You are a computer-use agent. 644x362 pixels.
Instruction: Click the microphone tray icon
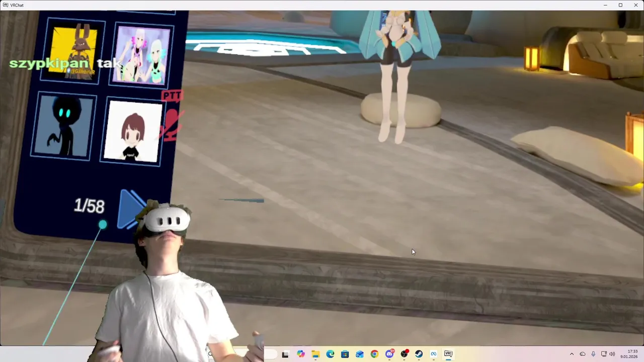593,354
